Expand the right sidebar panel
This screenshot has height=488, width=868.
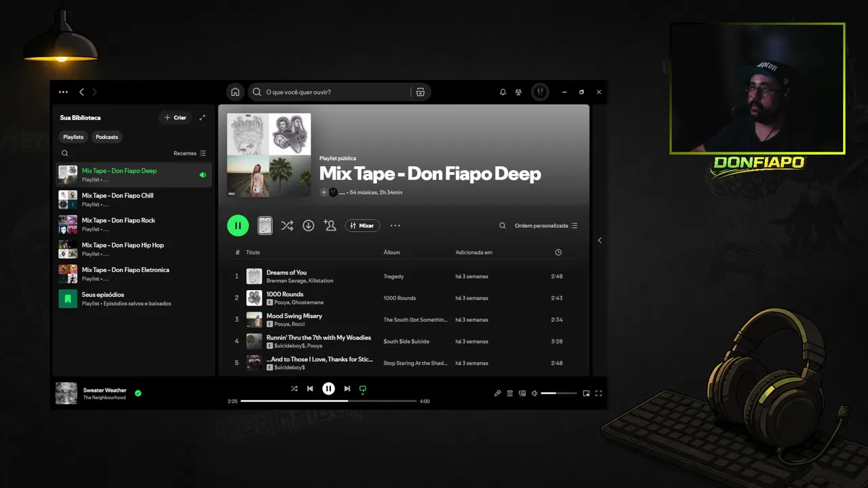tap(599, 241)
